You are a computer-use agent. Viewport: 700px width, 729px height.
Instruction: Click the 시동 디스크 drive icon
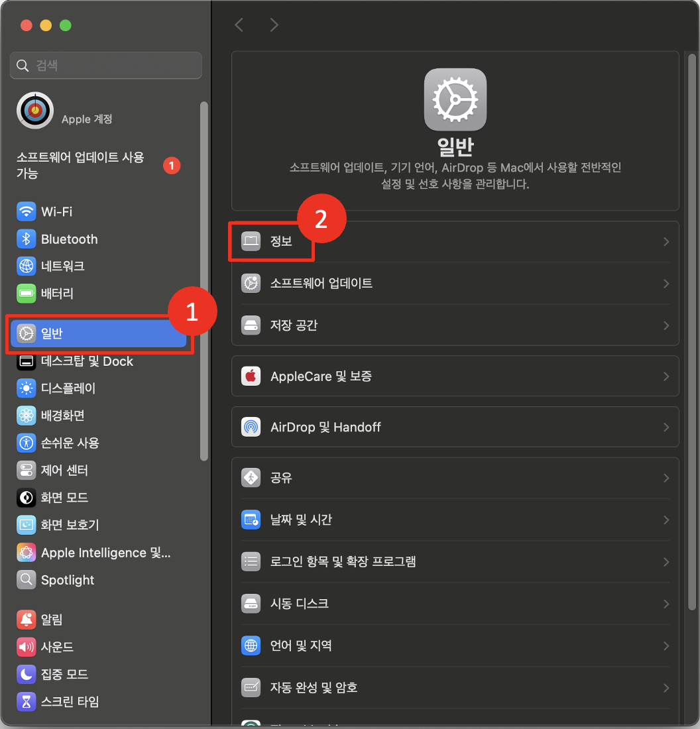point(251,604)
